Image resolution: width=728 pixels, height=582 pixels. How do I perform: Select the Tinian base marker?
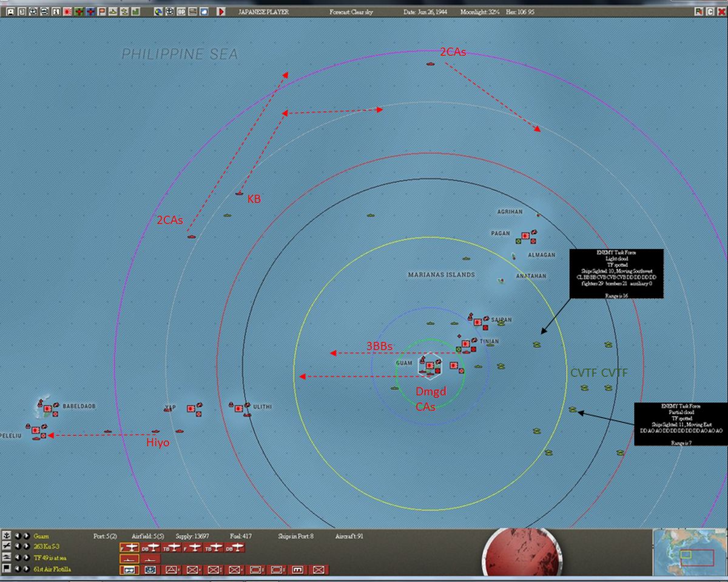coord(466,344)
